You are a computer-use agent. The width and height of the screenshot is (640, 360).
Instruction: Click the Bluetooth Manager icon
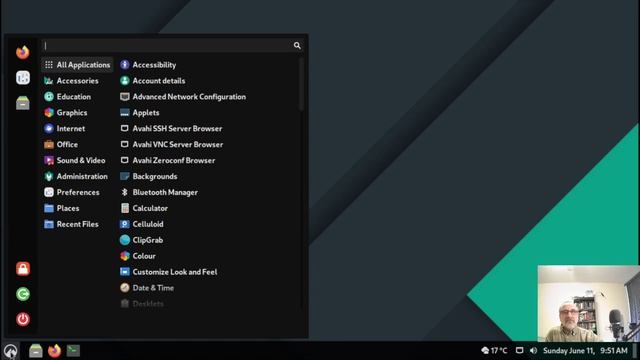click(x=125, y=192)
